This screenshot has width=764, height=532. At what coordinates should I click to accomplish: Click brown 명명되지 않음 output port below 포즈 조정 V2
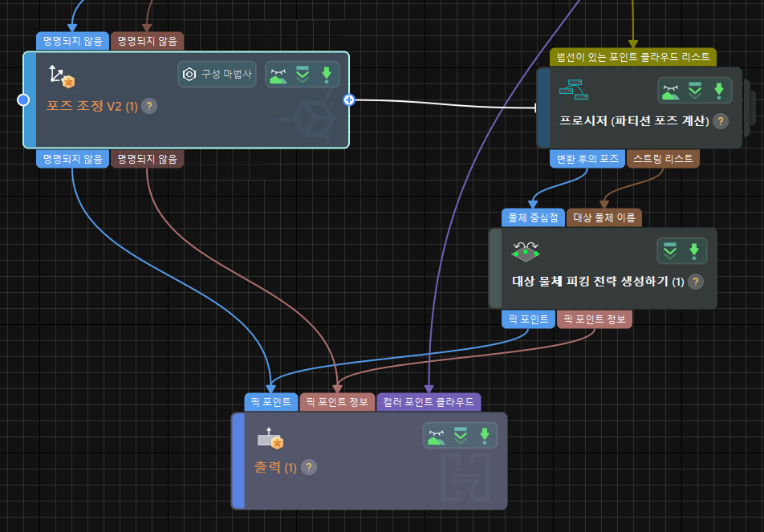(x=147, y=159)
